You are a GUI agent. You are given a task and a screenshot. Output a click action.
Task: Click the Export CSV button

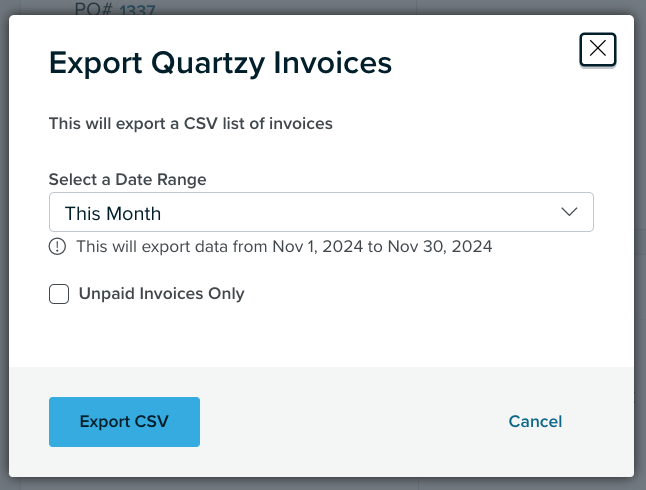pos(124,422)
